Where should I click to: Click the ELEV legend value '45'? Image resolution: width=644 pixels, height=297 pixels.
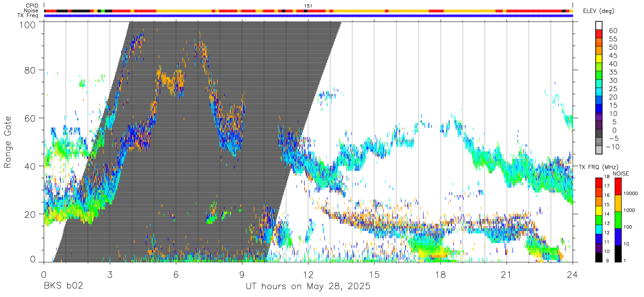(x=612, y=56)
